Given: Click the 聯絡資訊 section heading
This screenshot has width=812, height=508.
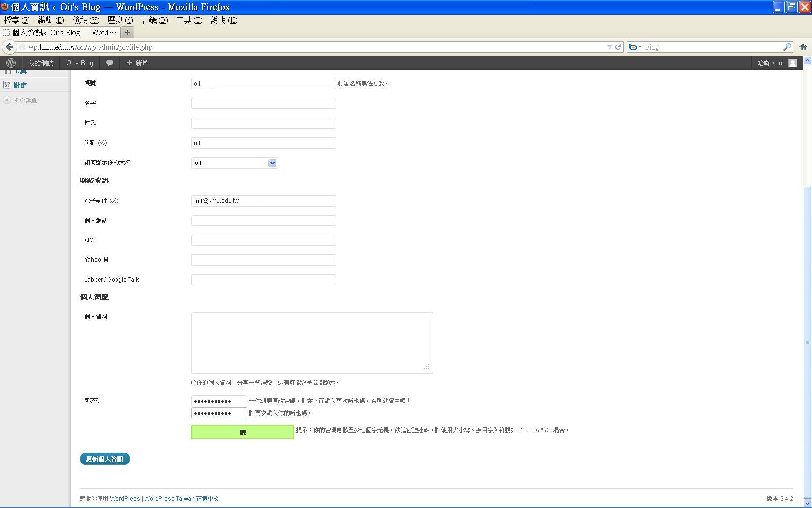Looking at the screenshot, I should point(94,180).
